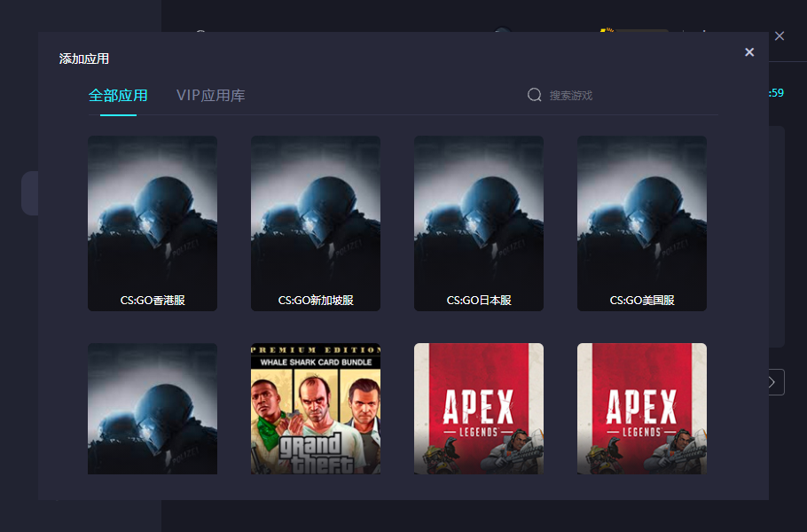
Task: Focus the 搜索游戏 search field
Action: [571, 96]
